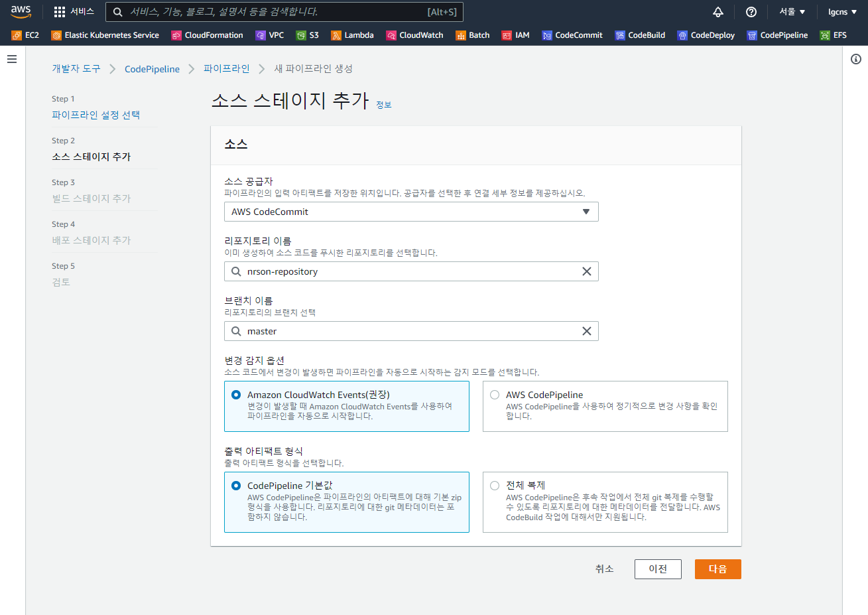The image size is (868, 615).
Task: Open the Lambda shortcut
Action: click(352, 35)
